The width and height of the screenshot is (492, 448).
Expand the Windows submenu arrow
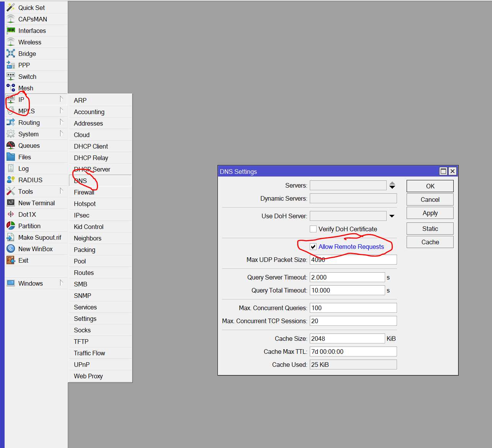click(x=61, y=283)
